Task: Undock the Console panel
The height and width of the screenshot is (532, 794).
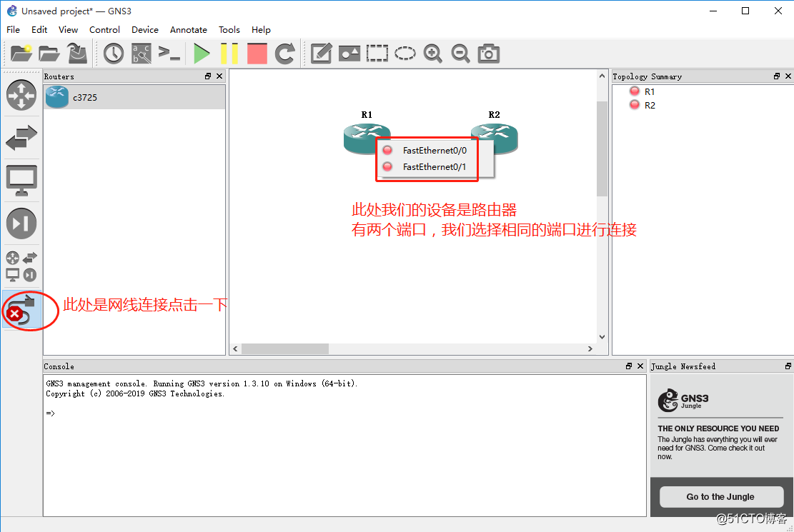Action: tap(628, 366)
